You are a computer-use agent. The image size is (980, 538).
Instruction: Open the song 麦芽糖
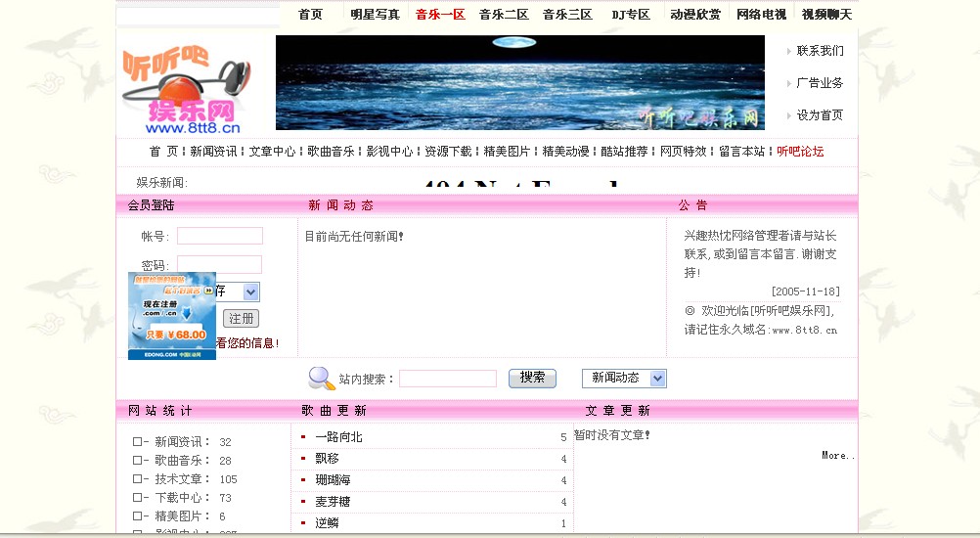tap(333, 502)
